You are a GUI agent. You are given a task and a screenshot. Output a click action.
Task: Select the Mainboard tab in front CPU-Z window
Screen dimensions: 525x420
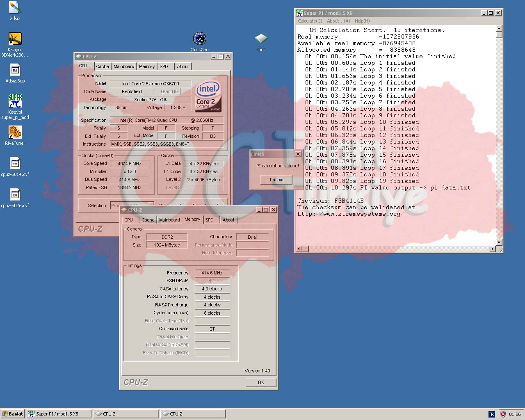click(169, 220)
